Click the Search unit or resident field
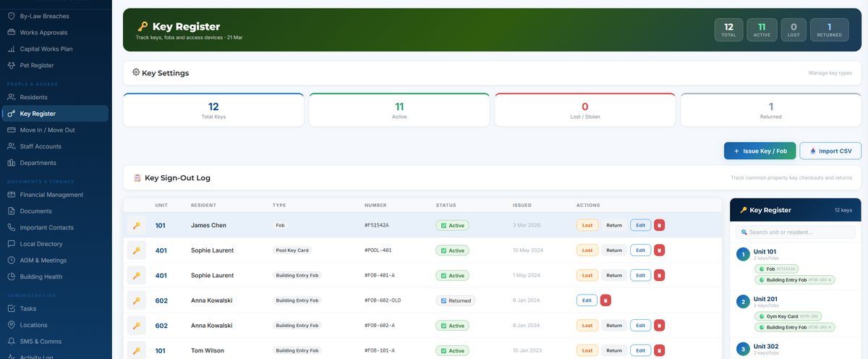This screenshot has height=359, width=868. tap(795, 232)
